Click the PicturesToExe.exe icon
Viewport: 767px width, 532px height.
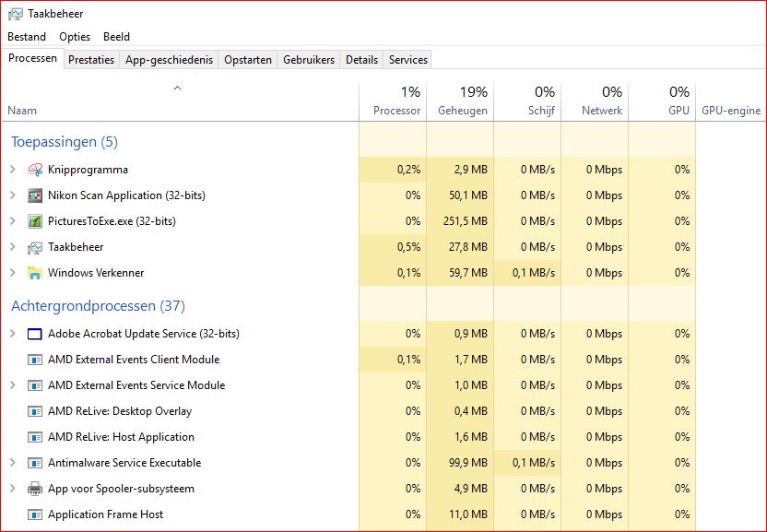coord(35,221)
